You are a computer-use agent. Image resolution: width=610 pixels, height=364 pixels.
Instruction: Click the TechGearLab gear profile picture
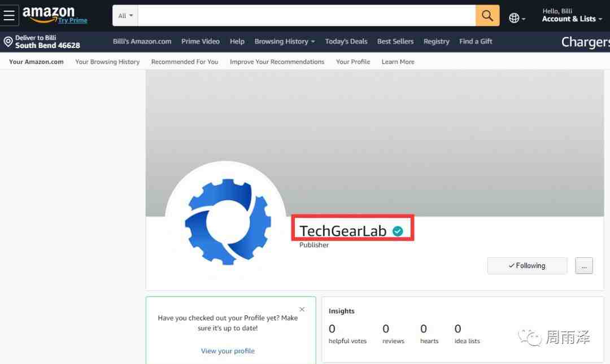(226, 221)
